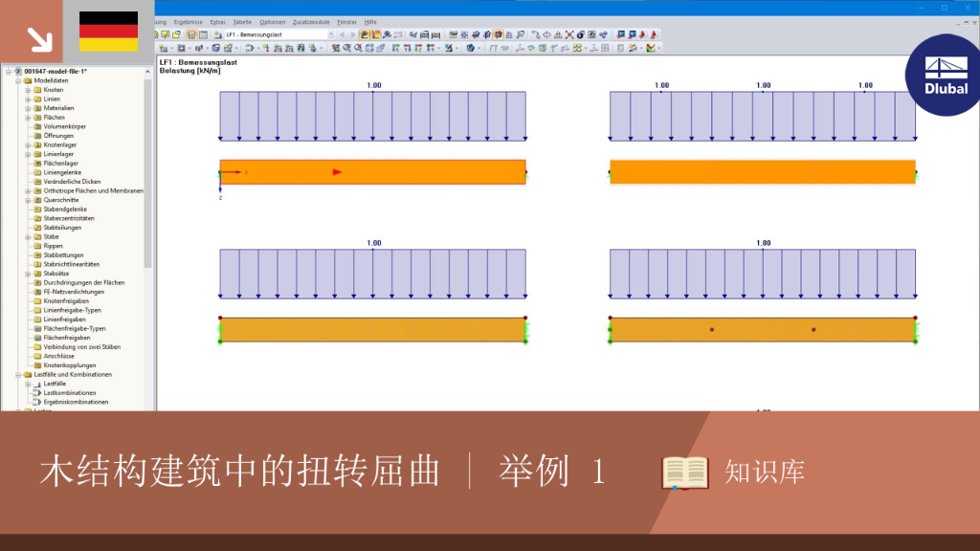Open the Tabelle menu

point(242,22)
